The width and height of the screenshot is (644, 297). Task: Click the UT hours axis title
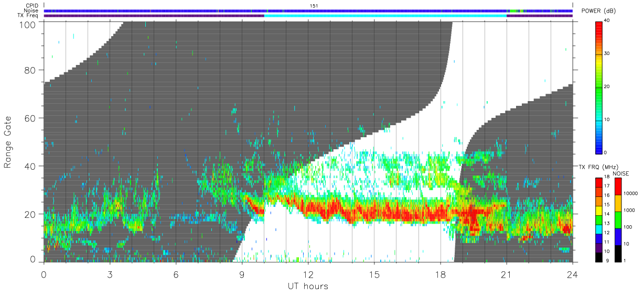click(308, 286)
